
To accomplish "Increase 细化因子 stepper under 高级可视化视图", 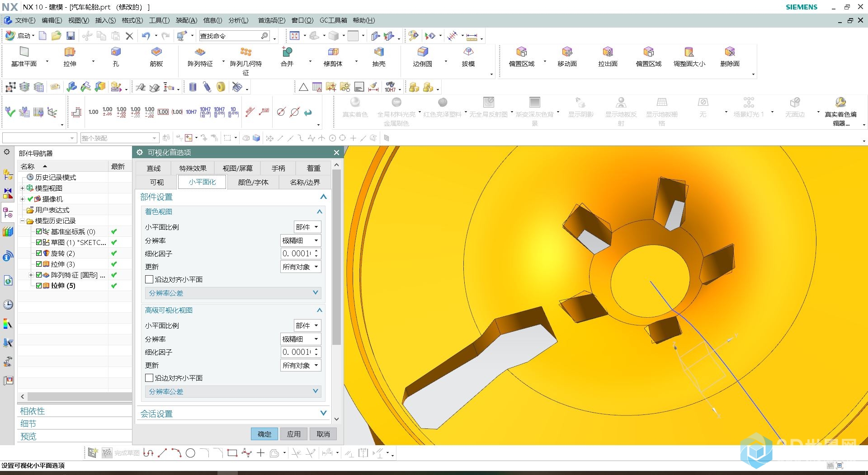I will (x=316, y=349).
